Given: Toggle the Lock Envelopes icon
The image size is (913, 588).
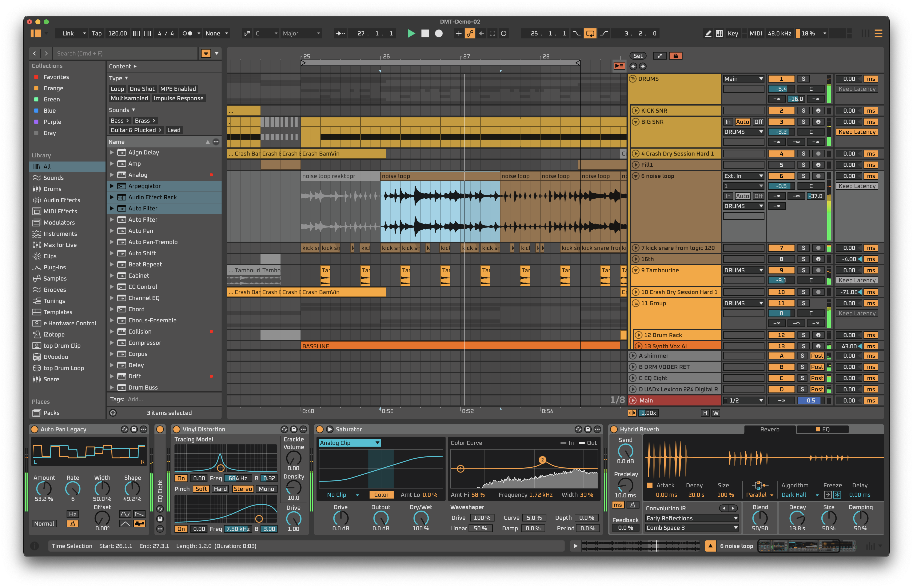Looking at the screenshot, I should click(x=675, y=56).
